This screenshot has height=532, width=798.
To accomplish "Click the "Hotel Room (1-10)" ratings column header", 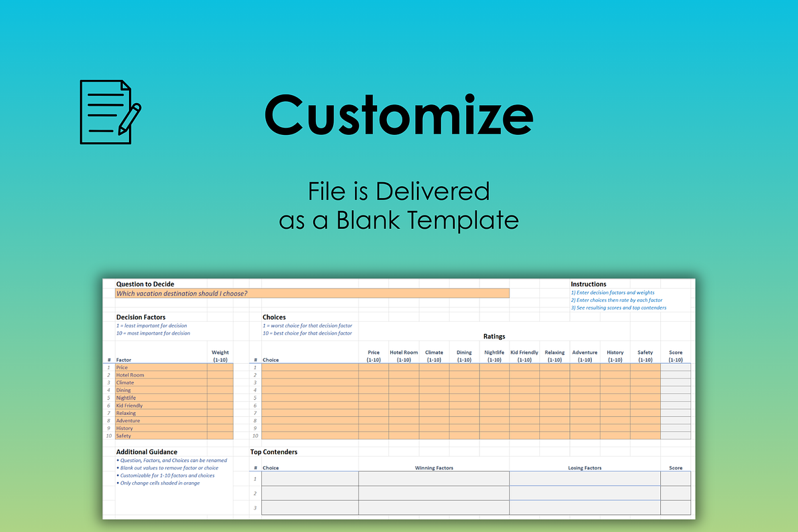I will tap(404, 356).
